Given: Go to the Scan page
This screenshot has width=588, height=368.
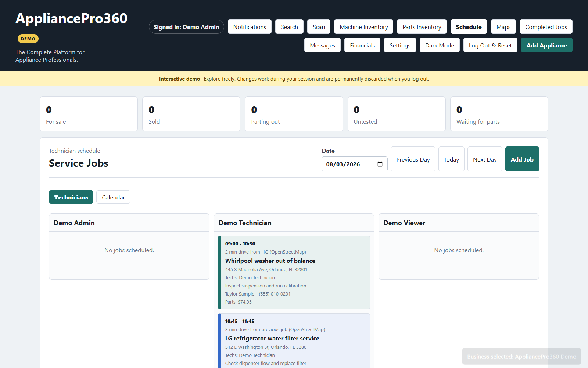Looking at the screenshot, I should click(319, 27).
